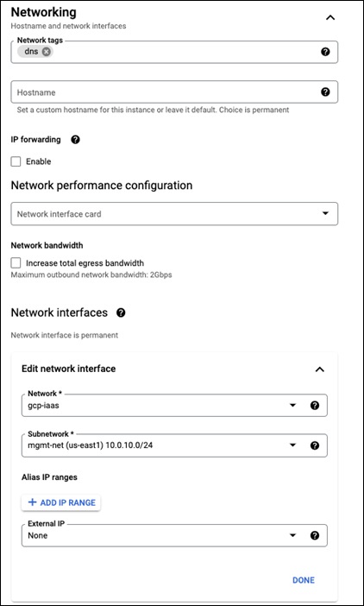Open help icon in Hostname field

(325, 92)
